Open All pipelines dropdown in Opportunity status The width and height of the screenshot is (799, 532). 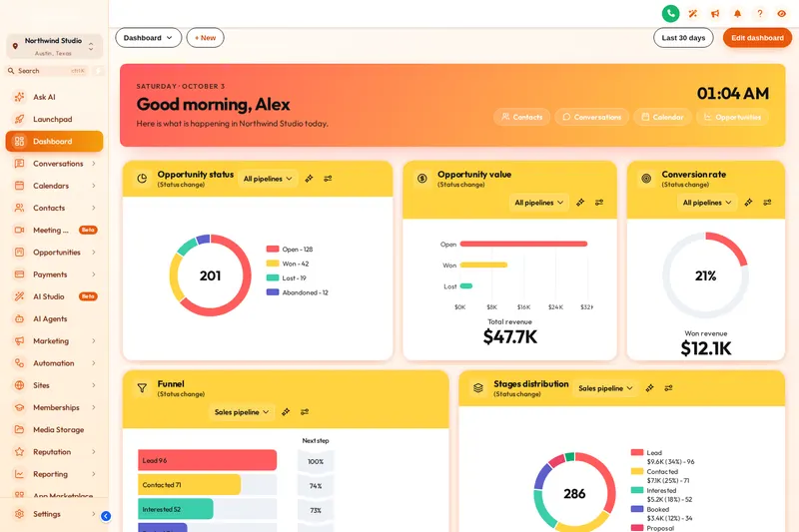268,179
